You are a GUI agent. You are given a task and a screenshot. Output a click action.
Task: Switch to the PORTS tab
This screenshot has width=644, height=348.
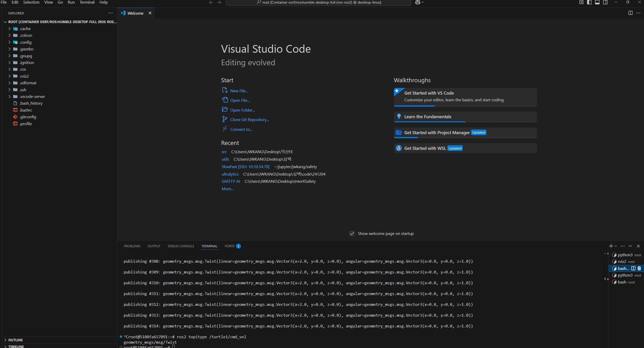point(230,246)
